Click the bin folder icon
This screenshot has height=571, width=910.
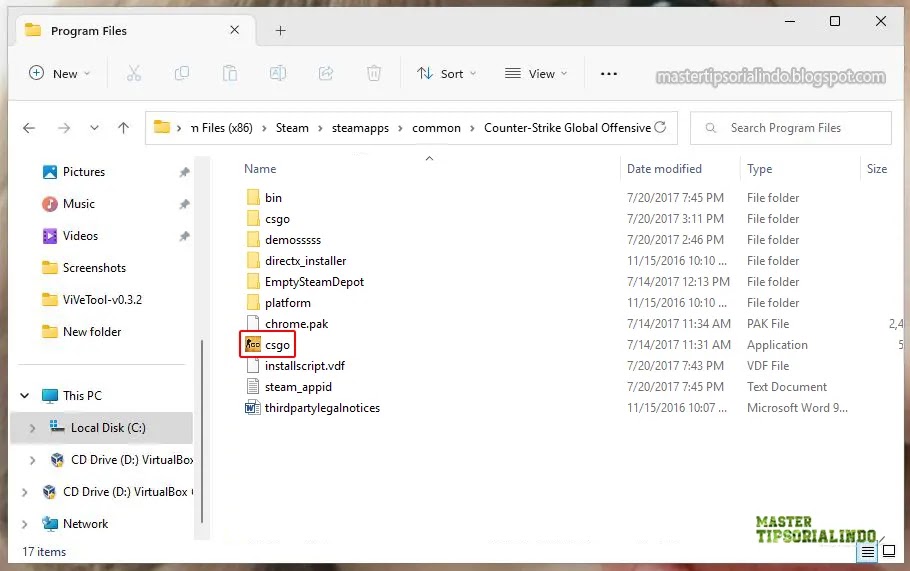(252, 197)
